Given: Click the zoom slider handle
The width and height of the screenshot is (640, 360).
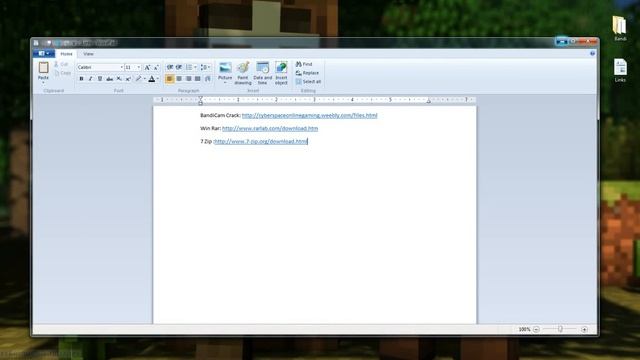Looking at the screenshot, I should pyautogui.click(x=560, y=329).
